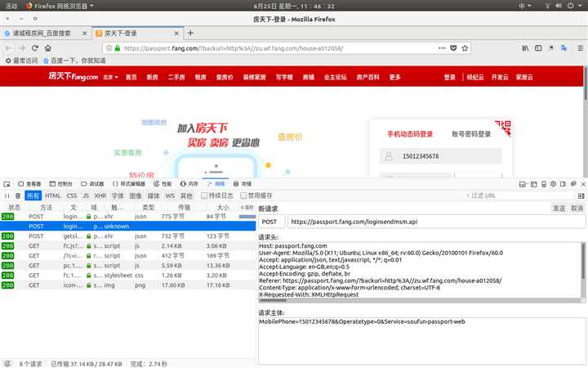Show the Firefox sidebar
The image size is (588, 368).
[538, 48]
